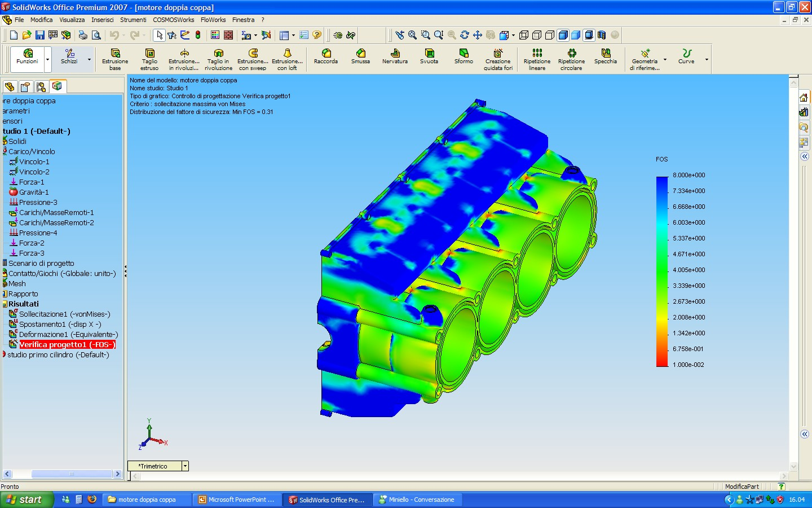This screenshot has width=812, height=508.
Task: Click the Print preview icon
Action: tap(96, 35)
